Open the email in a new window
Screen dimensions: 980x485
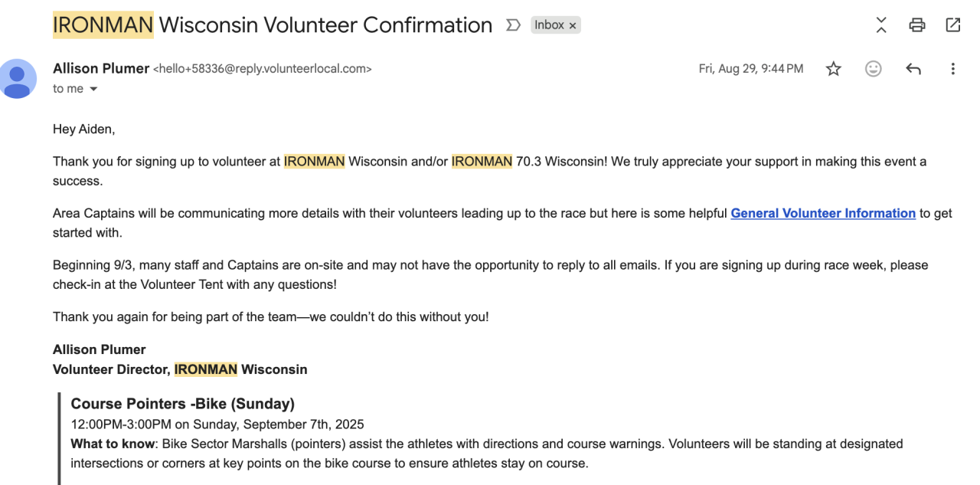953,25
